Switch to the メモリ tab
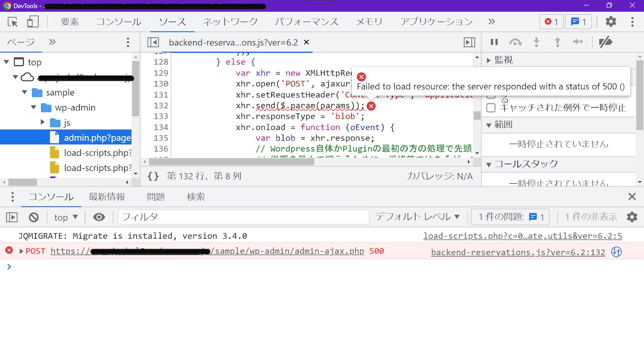 [369, 22]
